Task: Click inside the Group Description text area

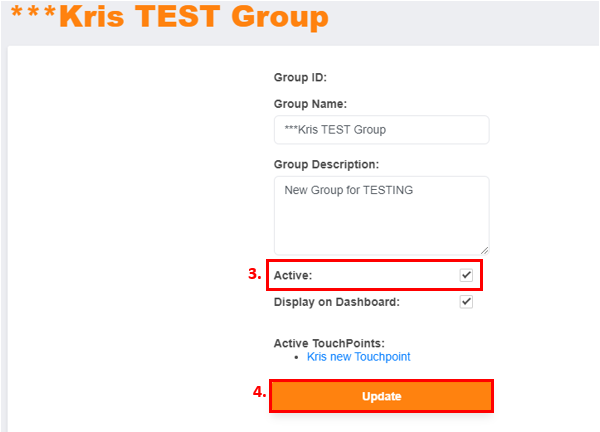Action: pyautogui.click(x=381, y=215)
